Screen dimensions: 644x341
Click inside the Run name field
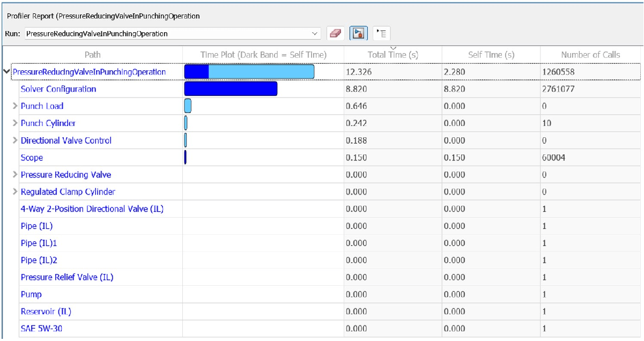[161, 33]
